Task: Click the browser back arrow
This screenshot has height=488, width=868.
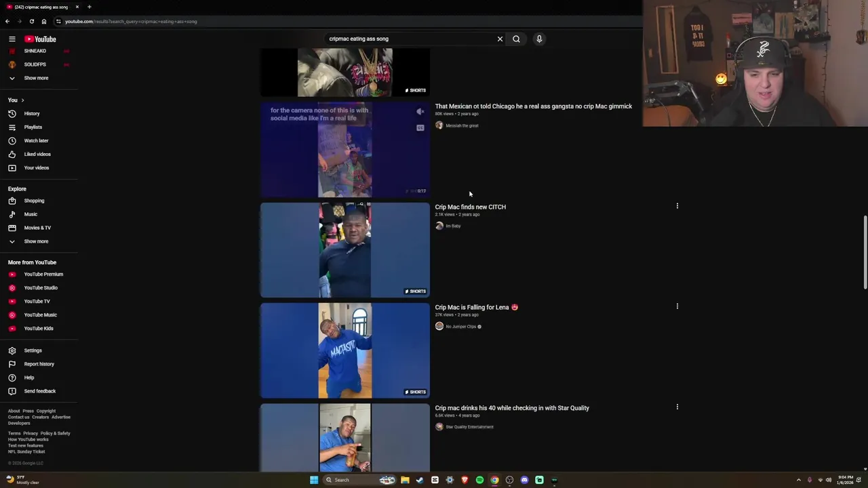Action: tap(7, 21)
